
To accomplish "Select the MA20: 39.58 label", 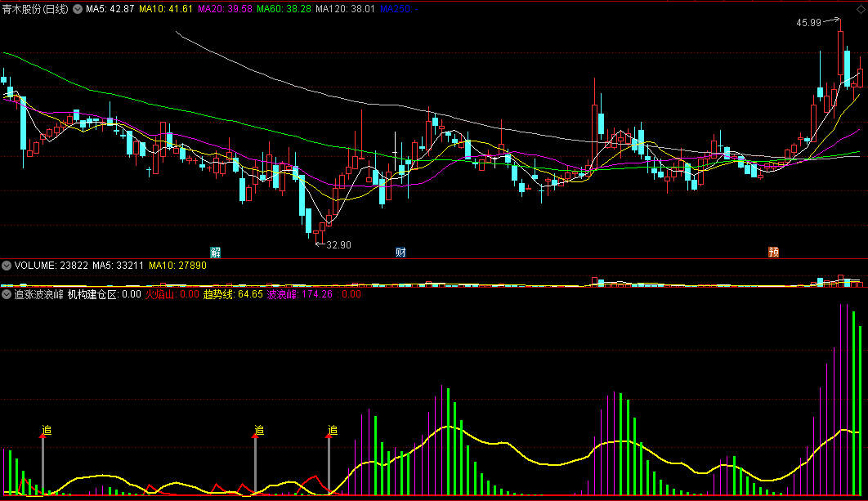I will 225,10.
